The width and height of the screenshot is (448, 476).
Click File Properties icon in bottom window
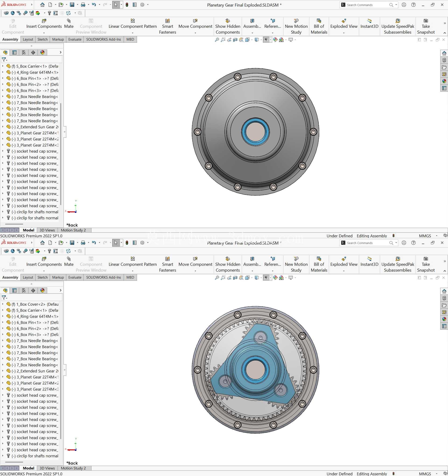click(135, 243)
